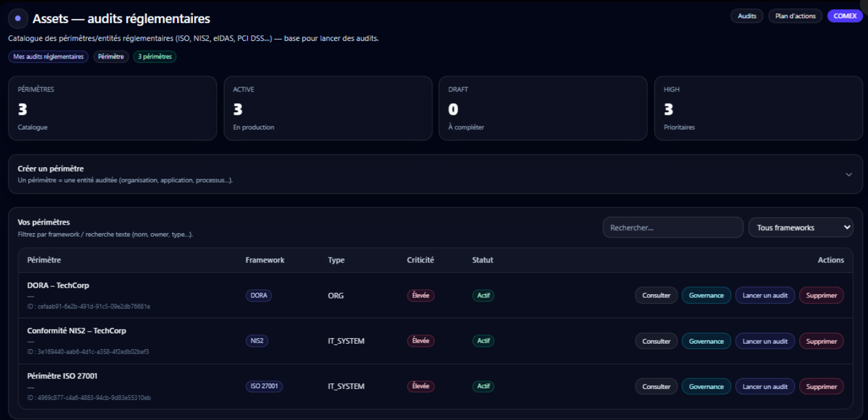
Task: Open the Audits navigation pill
Action: point(747,16)
